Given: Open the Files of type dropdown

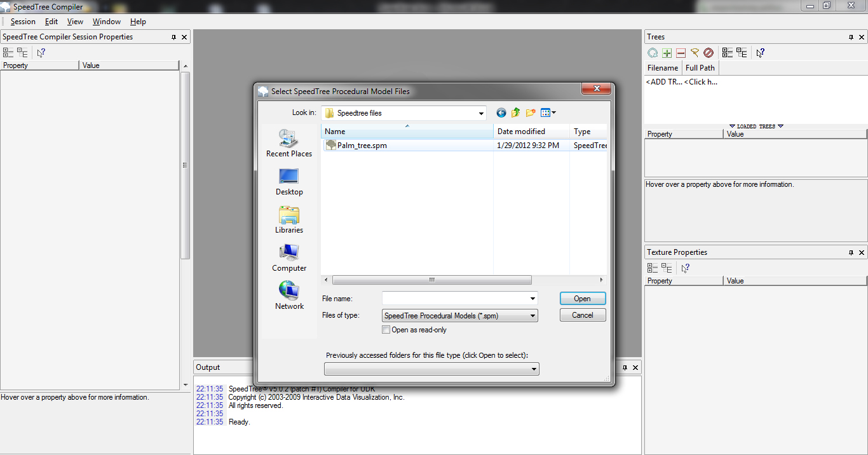Looking at the screenshot, I should [532, 316].
